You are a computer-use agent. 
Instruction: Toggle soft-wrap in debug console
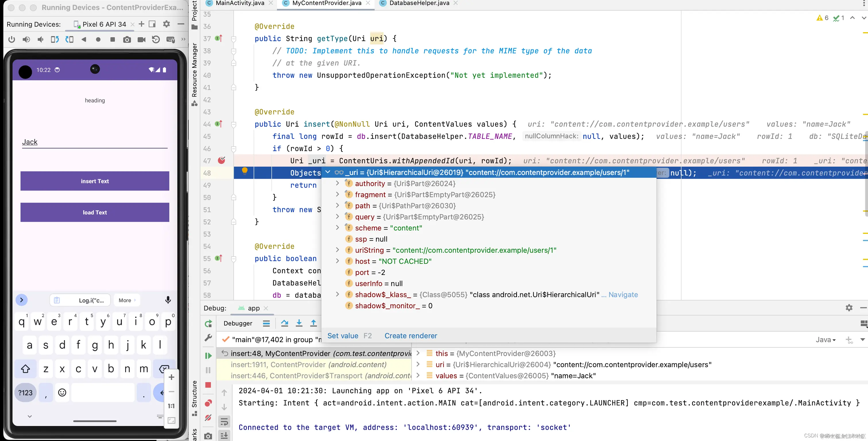pyautogui.click(x=224, y=421)
